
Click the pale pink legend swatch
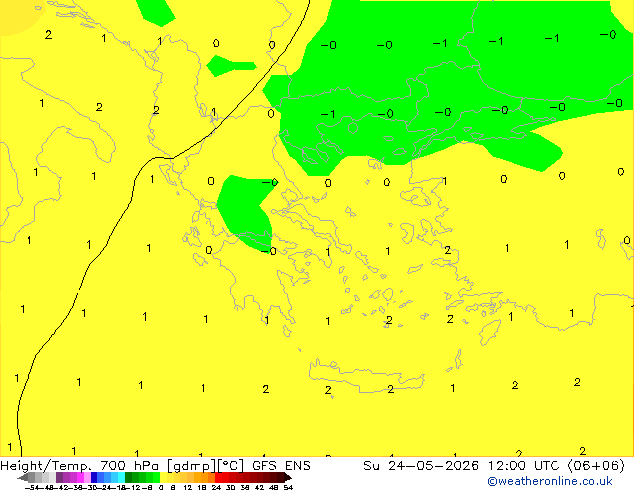(87, 477)
